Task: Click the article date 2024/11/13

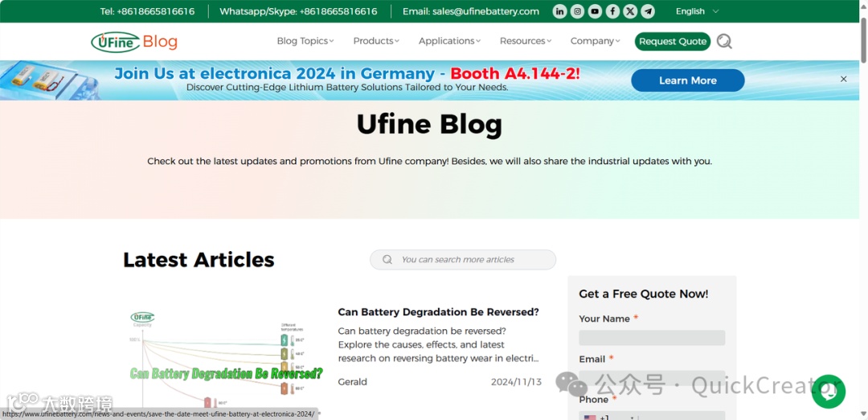Action: pos(516,382)
